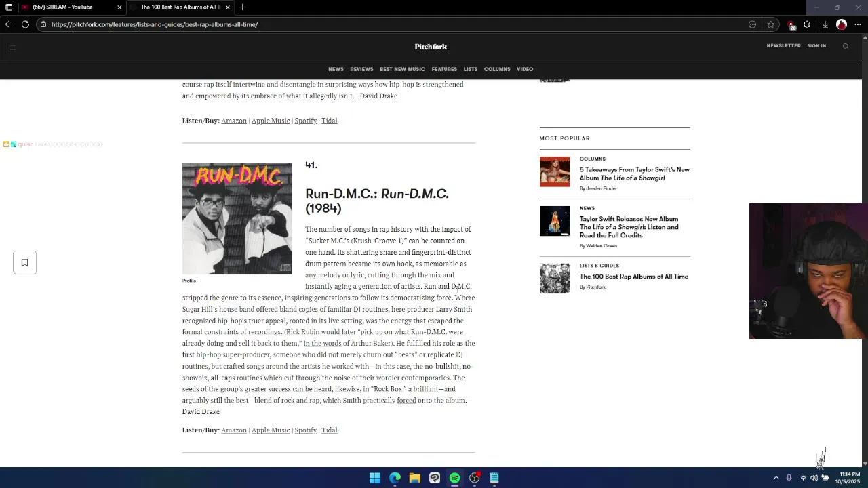868x488 pixels.
Task: Follow the 'forced' hyperlink
Action: pyautogui.click(x=406, y=401)
